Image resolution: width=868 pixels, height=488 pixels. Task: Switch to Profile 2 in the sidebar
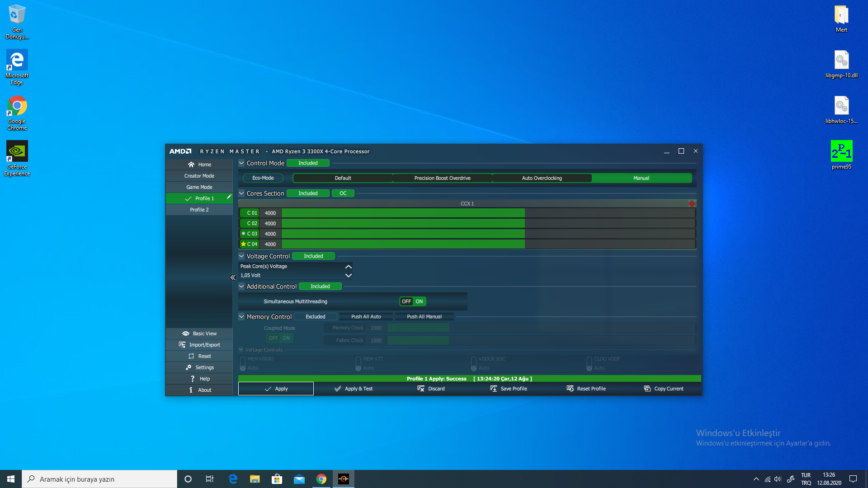click(x=199, y=210)
